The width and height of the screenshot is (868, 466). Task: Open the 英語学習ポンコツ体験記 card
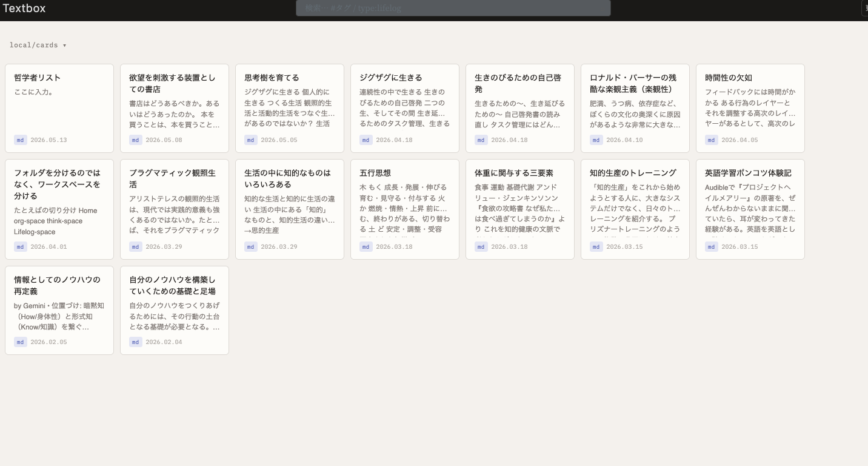click(x=750, y=209)
